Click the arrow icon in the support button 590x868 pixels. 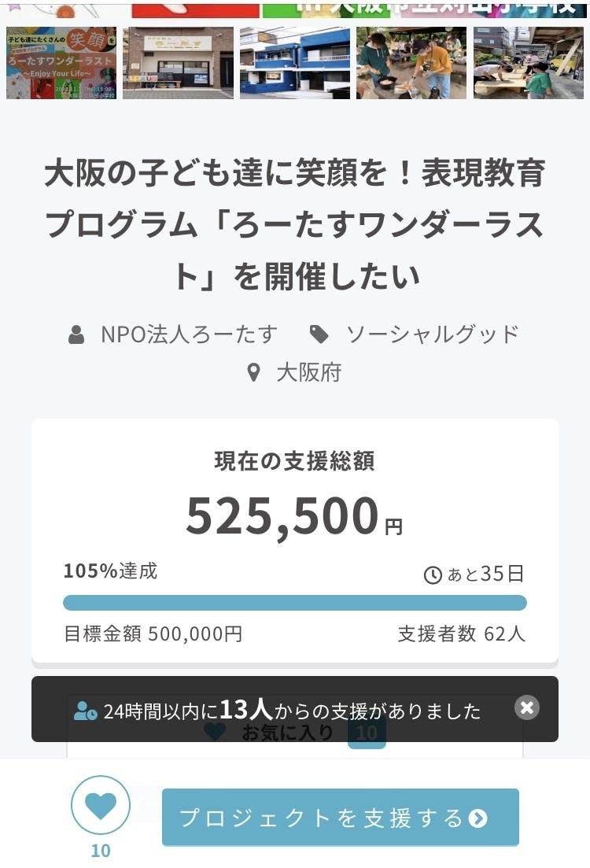point(478,818)
